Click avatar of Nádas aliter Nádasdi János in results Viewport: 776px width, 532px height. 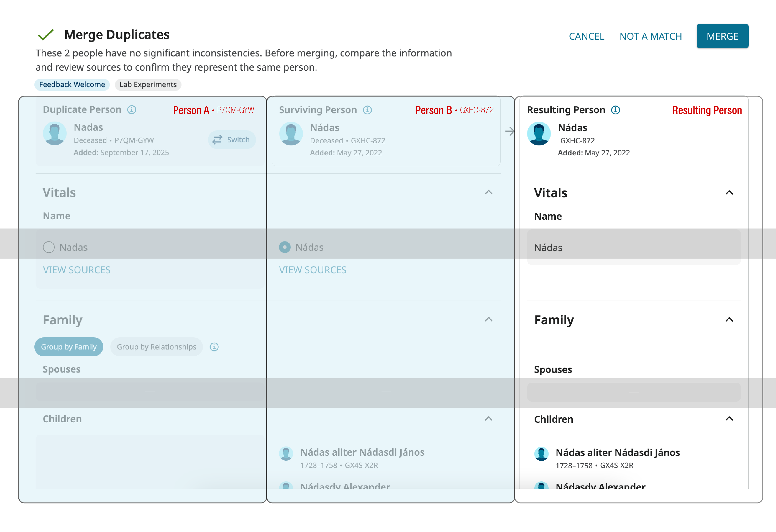541,454
